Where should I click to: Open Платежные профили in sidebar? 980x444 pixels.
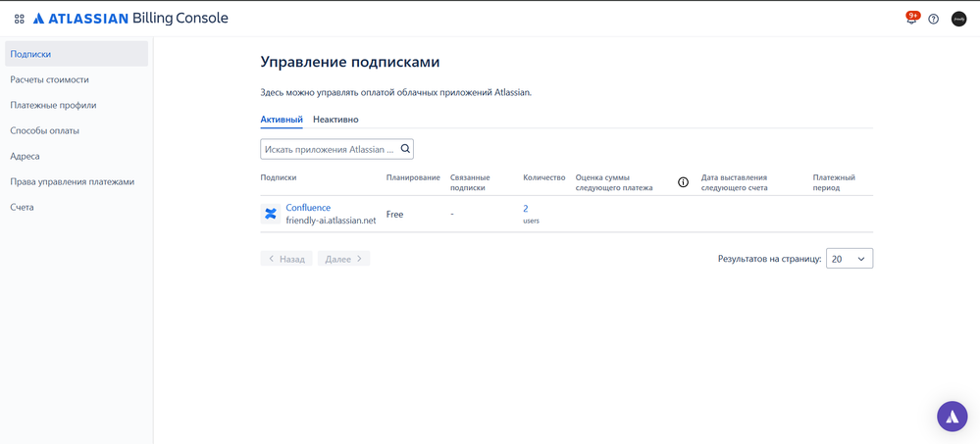(x=77, y=105)
